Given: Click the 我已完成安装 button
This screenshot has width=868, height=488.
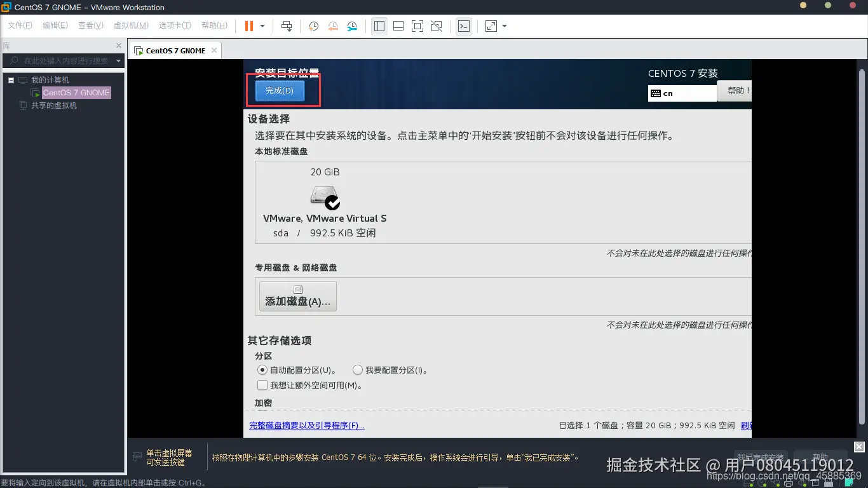Looking at the screenshot, I should [x=761, y=457].
